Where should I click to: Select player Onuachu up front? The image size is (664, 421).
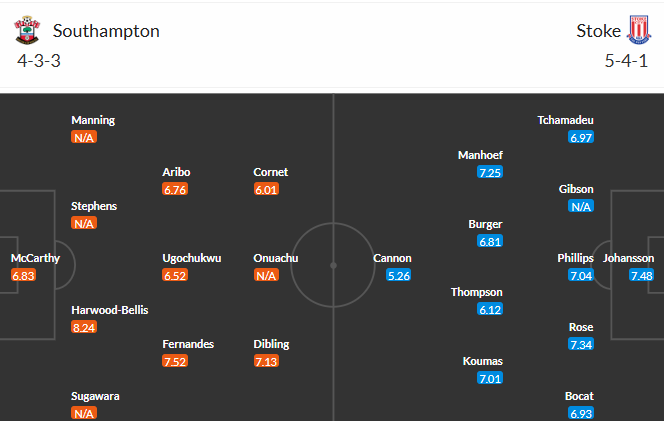(276, 258)
